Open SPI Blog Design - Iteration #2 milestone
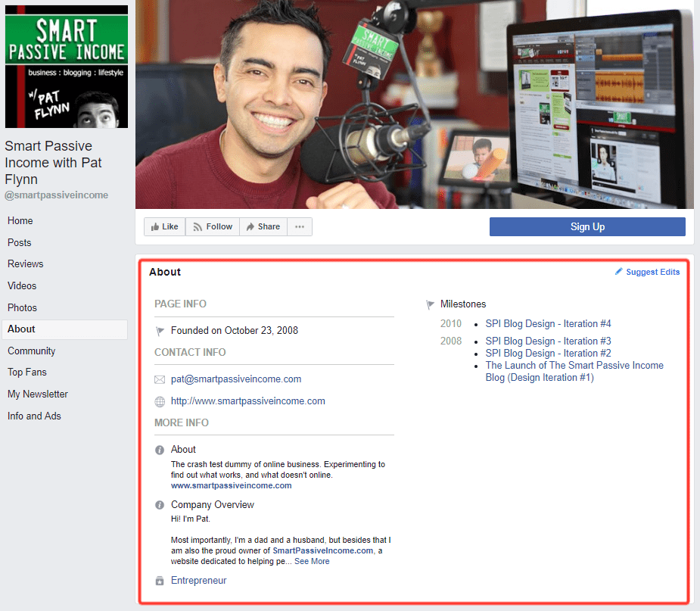The height and width of the screenshot is (611, 700). tap(548, 354)
